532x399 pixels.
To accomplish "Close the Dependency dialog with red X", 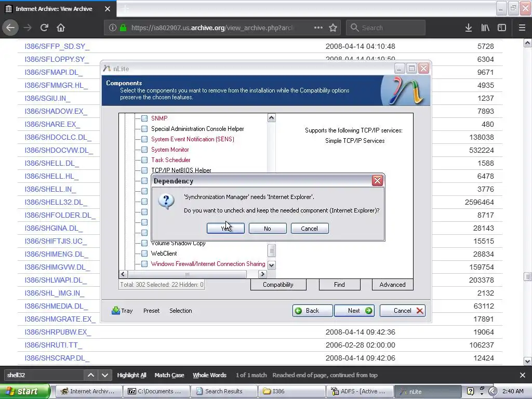I will (x=377, y=180).
